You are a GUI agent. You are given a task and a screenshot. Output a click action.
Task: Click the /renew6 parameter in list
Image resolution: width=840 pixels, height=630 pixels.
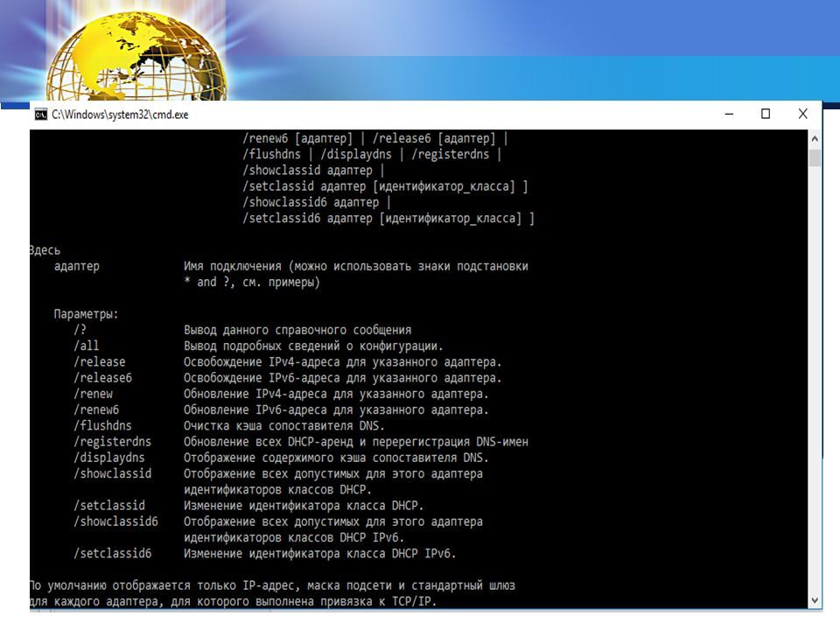click(96, 410)
